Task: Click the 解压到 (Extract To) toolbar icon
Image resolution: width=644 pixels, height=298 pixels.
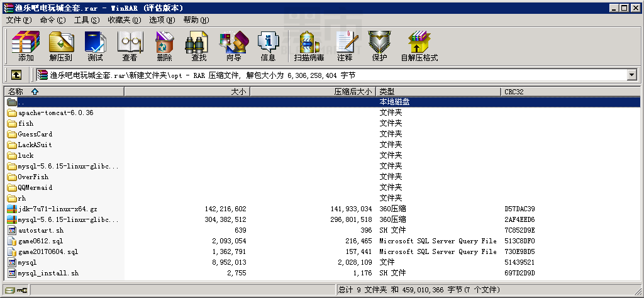Action: click(x=61, y=41)
